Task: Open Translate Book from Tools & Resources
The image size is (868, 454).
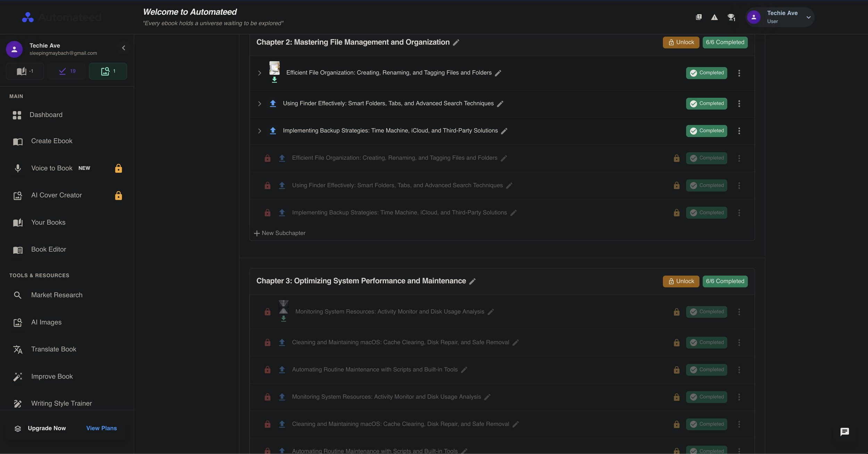Action: pos(53,349)
